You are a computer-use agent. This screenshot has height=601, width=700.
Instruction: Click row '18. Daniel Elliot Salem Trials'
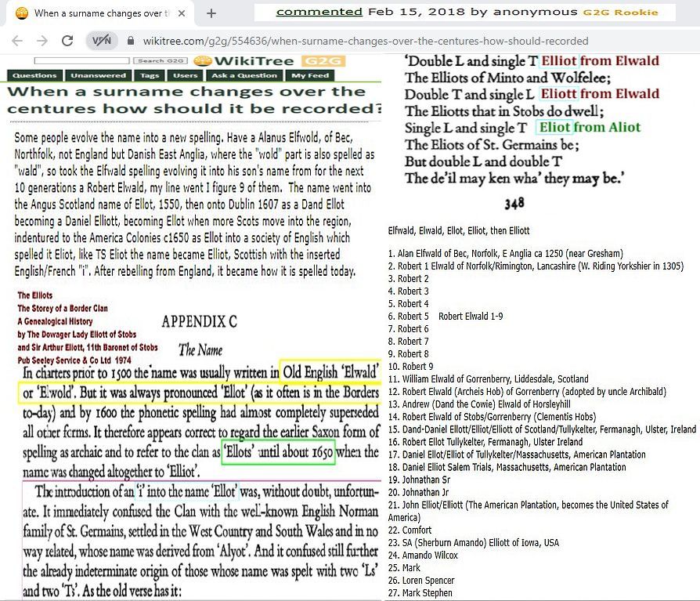[x=507, y=467]
